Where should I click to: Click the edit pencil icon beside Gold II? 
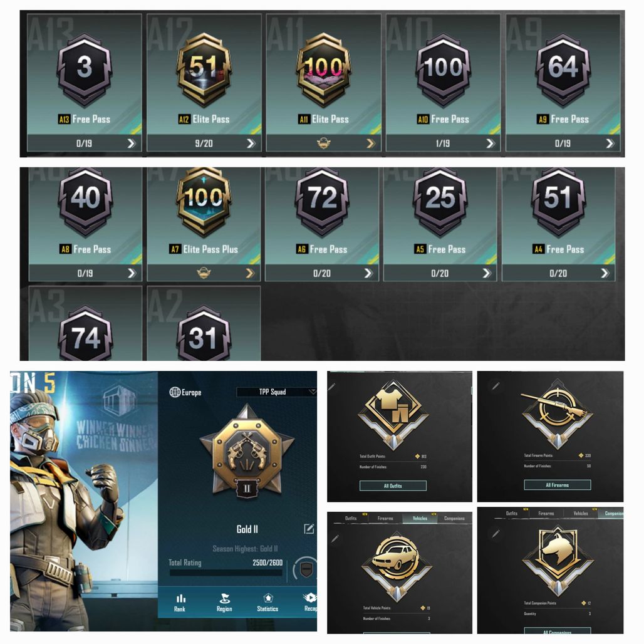pos(309,529)
